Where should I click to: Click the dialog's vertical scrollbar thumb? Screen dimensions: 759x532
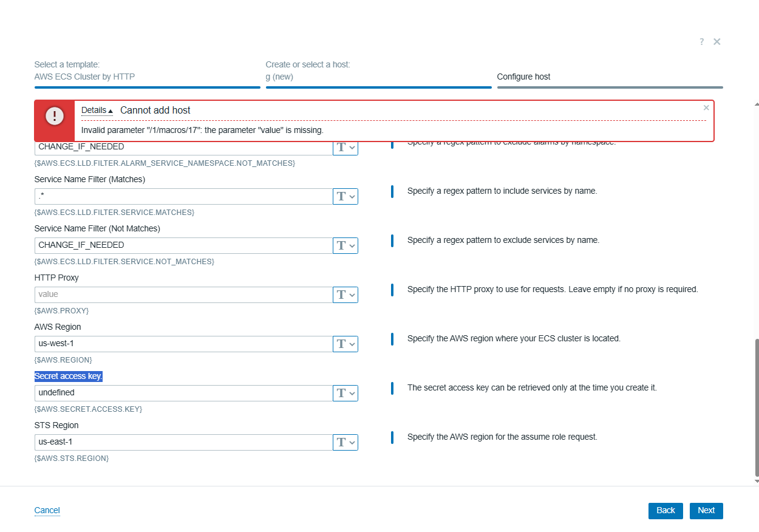pyautogui.click(x=756, y=408)
